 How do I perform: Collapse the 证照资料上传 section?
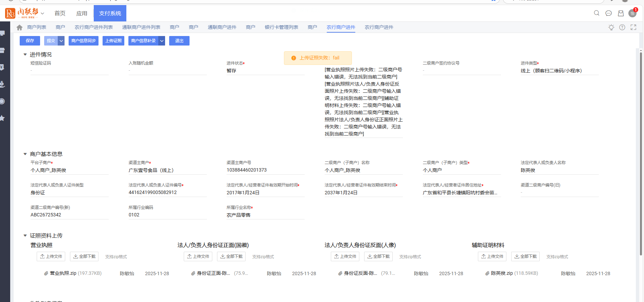(x=25, y=235)
